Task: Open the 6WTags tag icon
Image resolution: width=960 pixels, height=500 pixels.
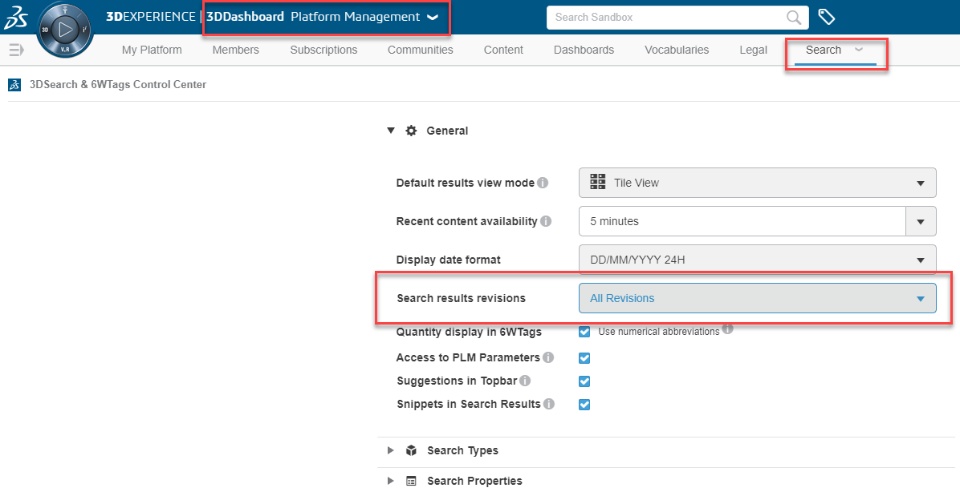Action: pyautogui.click(x=827, y=17)
